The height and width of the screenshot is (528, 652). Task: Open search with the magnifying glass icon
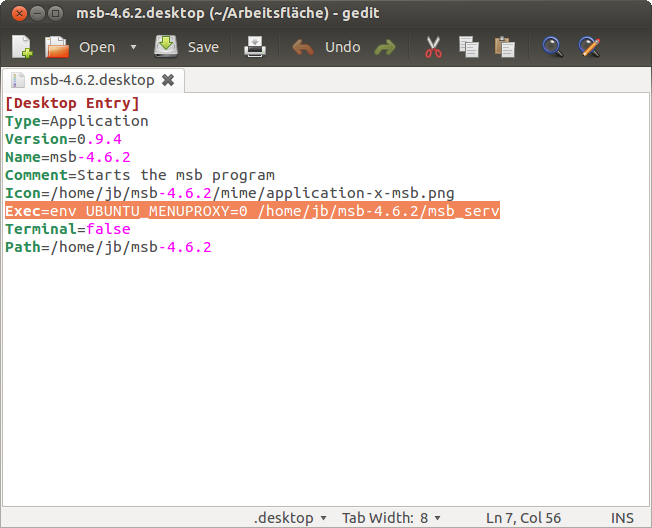[552, 47]
